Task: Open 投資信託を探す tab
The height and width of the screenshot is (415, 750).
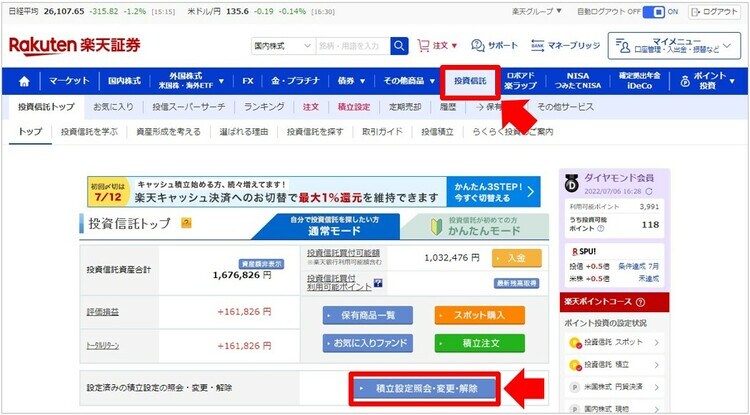Action: click(315, 131)
